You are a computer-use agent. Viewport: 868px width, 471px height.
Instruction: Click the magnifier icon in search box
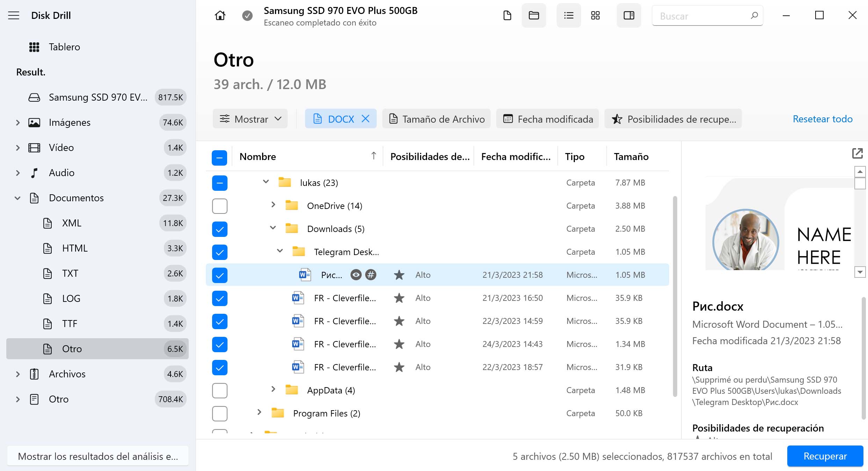754,15
